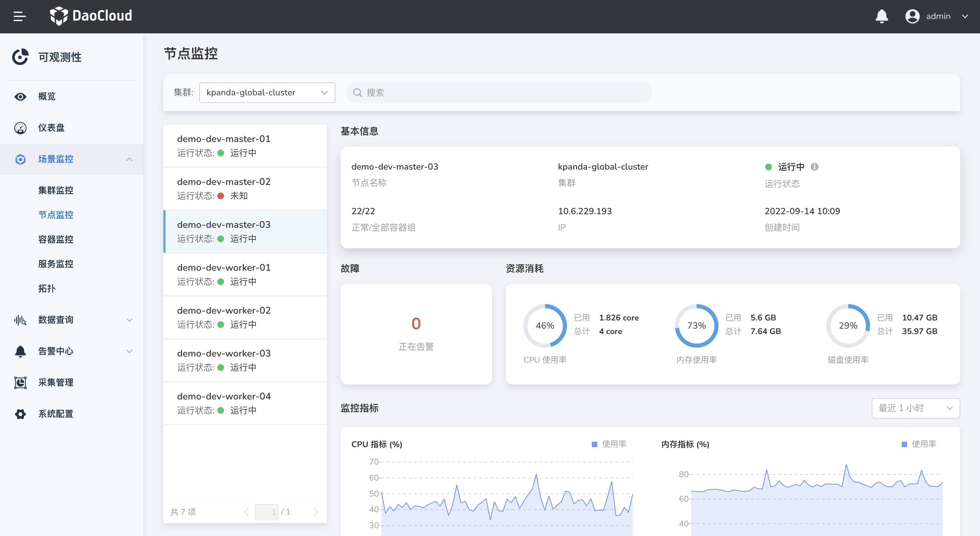Select node demo-dev-worker-02
Image resolution: width=980 pixels, height=536 pixels.
point(245,318)
